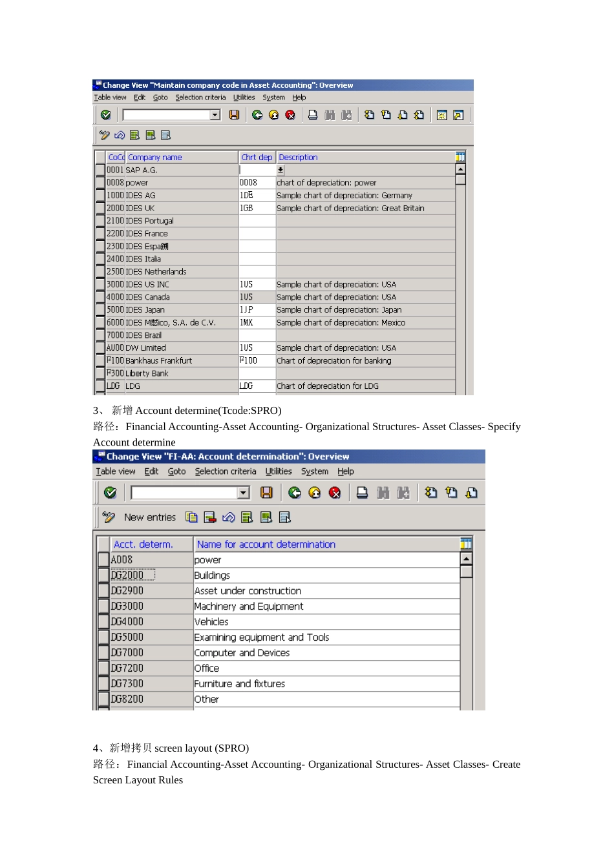
Task: Open Selection criteria menu in company code window
Action: (200, 98)
